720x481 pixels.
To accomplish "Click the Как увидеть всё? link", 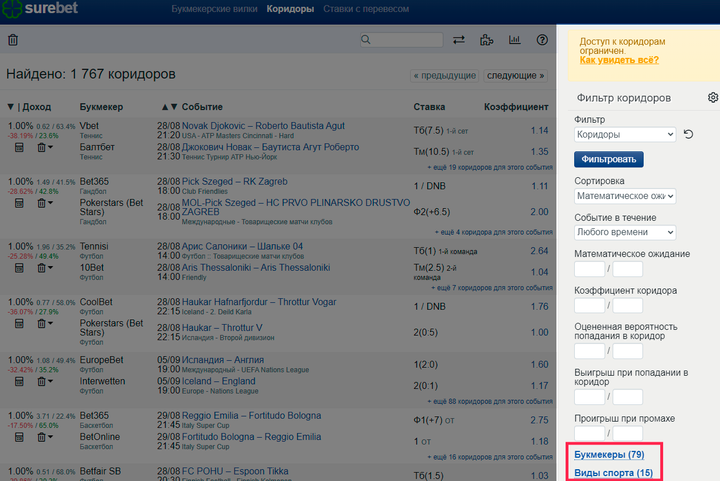I will [x=619, y=61].
